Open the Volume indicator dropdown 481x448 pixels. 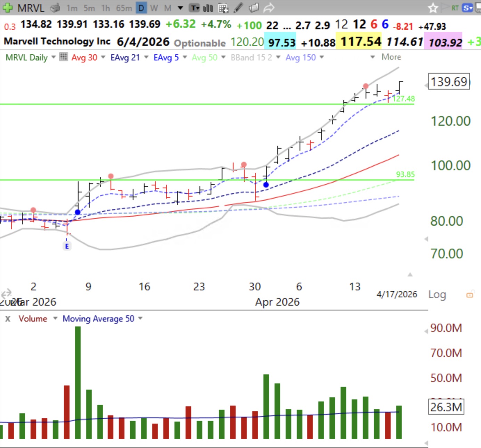(x=55, y=318)
